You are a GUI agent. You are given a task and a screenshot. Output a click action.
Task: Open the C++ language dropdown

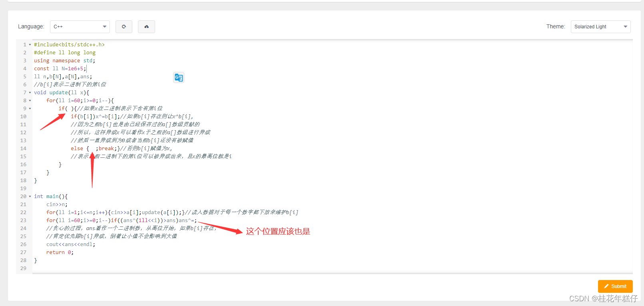pyautogui.click(x=80, y=27)
